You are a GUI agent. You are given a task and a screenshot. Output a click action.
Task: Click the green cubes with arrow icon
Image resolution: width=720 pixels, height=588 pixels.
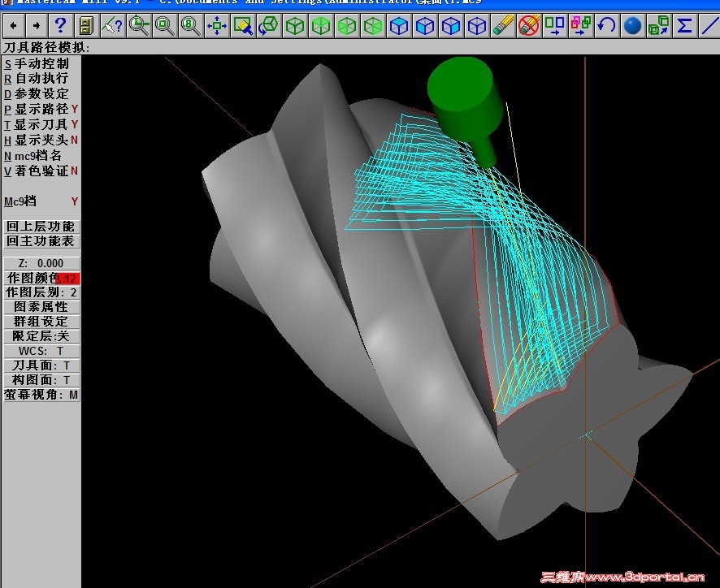pos(659,26)
